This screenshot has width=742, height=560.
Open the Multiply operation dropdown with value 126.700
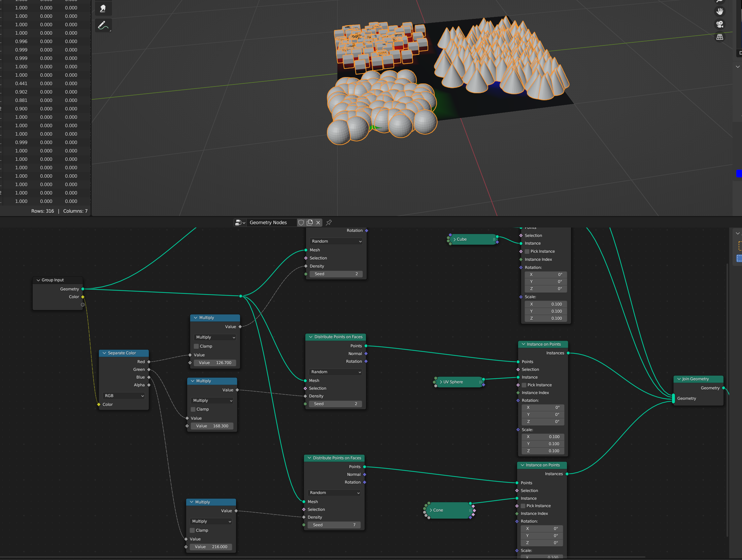(215, 337)
